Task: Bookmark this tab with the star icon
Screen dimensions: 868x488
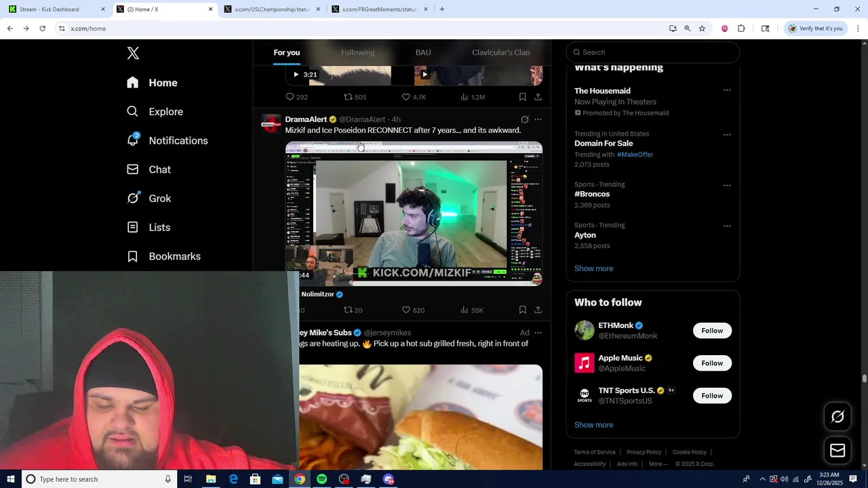Action: (702, 28)
